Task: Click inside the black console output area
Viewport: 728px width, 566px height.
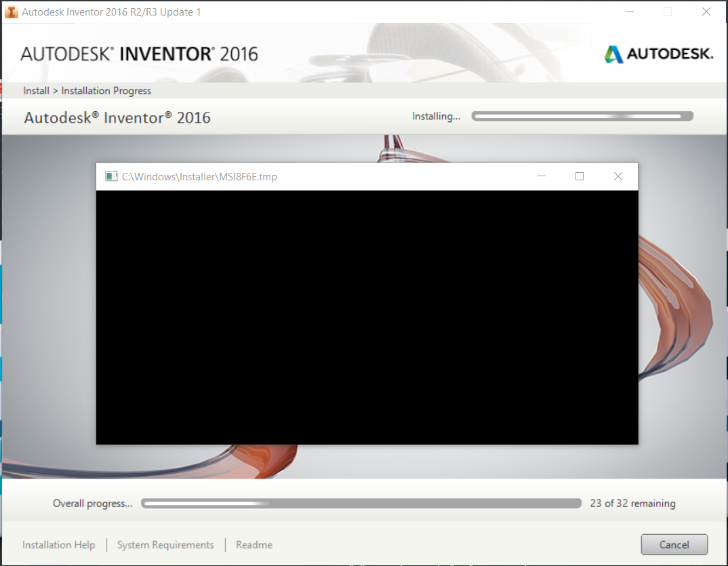Action: [367, 317]
